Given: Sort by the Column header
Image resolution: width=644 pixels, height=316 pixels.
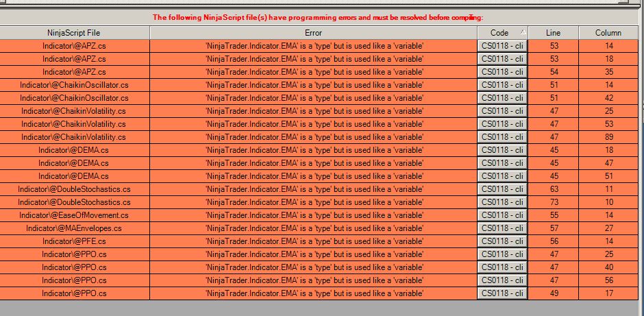Looking at the screenshot, I should (608, 33).
